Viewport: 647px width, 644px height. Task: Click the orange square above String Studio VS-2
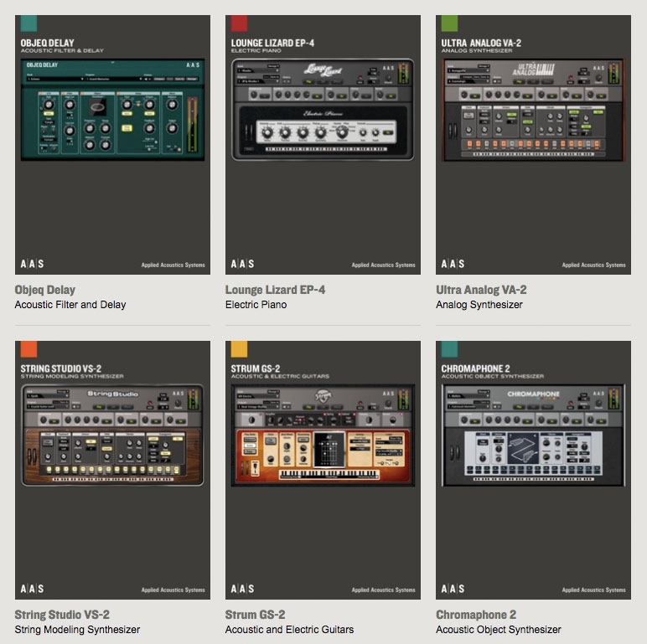coord(28,349)
